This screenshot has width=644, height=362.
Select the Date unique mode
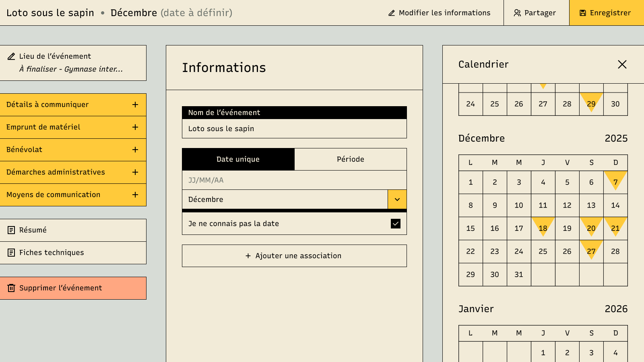[x=238, y=159]
